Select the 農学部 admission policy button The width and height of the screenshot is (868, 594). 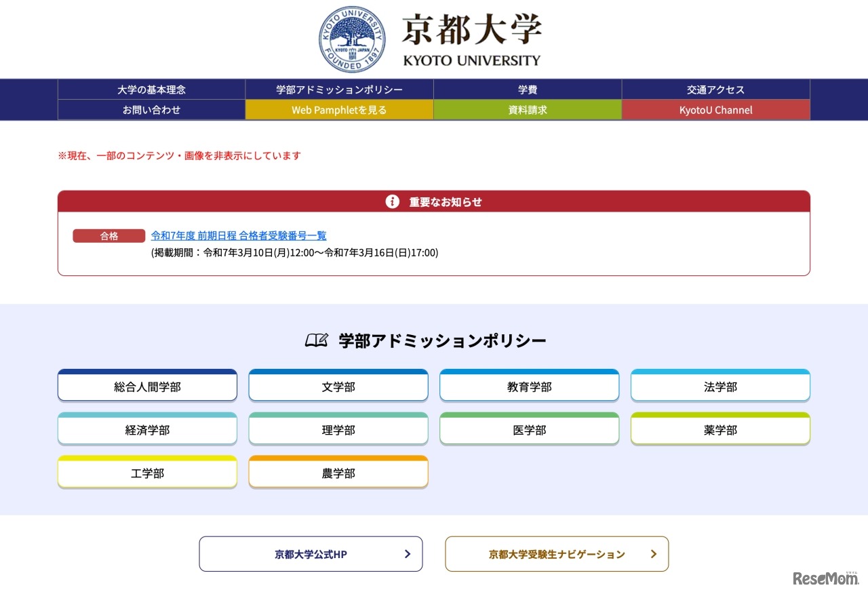click(x=338, y=473)
